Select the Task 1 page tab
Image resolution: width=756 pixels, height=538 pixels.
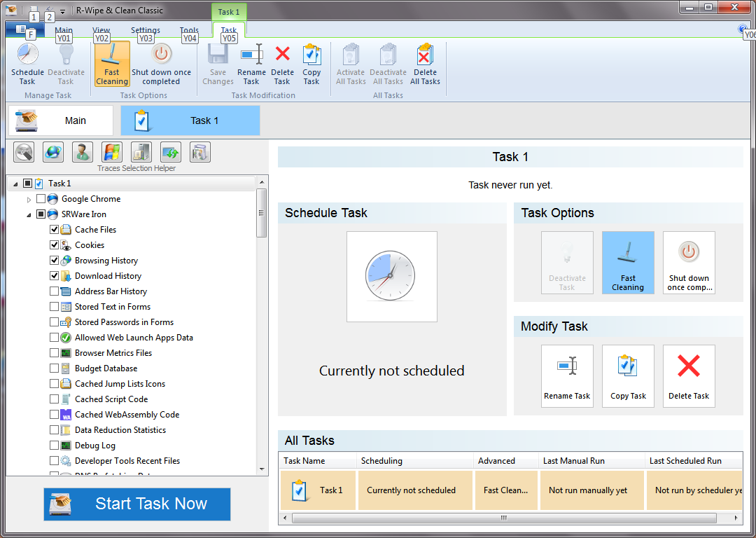pos(190,120)
